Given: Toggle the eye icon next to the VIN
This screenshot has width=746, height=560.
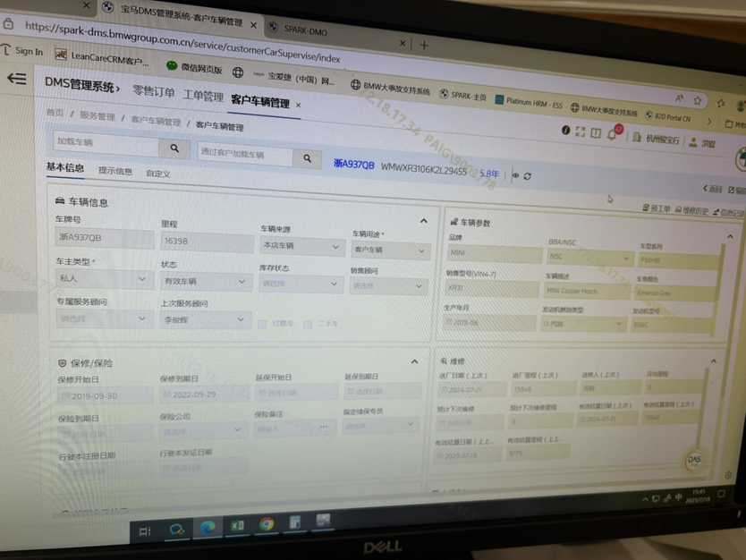Looking at the screenshot, I should coord(515,175).
